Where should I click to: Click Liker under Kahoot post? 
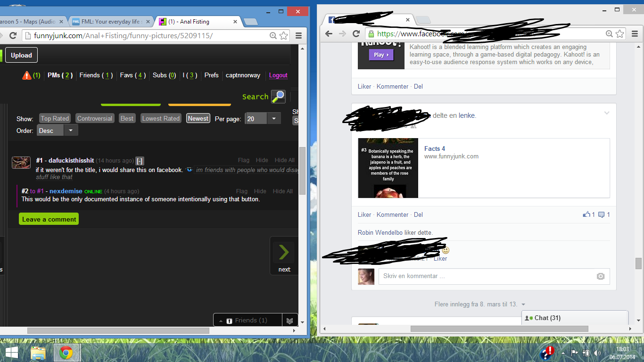[x=364, y=86]
